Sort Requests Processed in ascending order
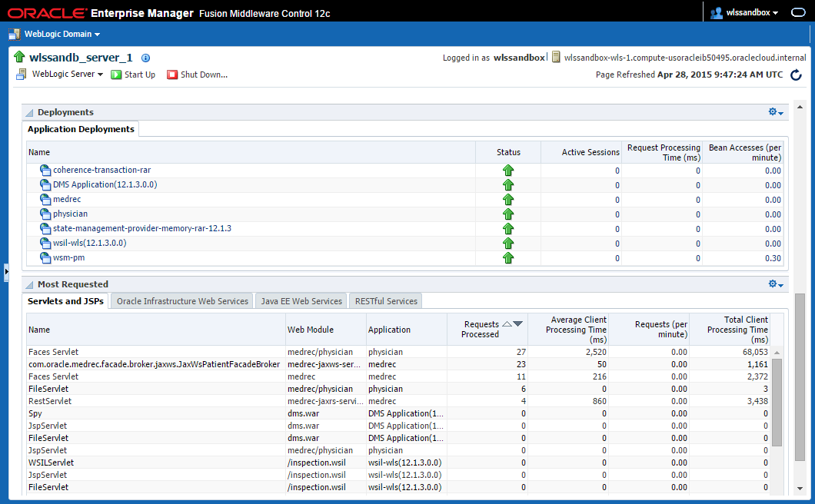The image size is (815, 504). 507,323
